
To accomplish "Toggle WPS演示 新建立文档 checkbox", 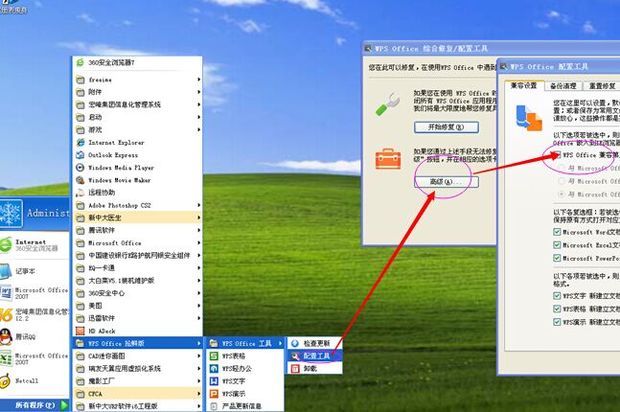I will 557,322.
